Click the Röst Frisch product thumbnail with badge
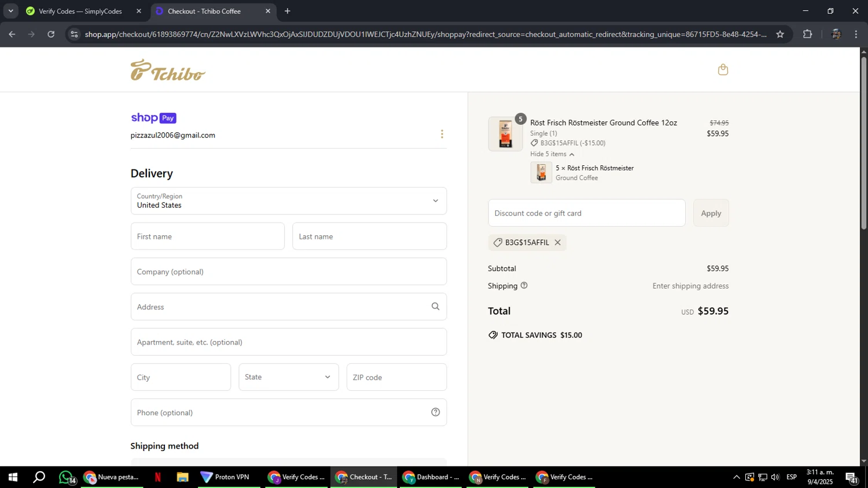This screenshot has height=488, width=868. [506, 134]
